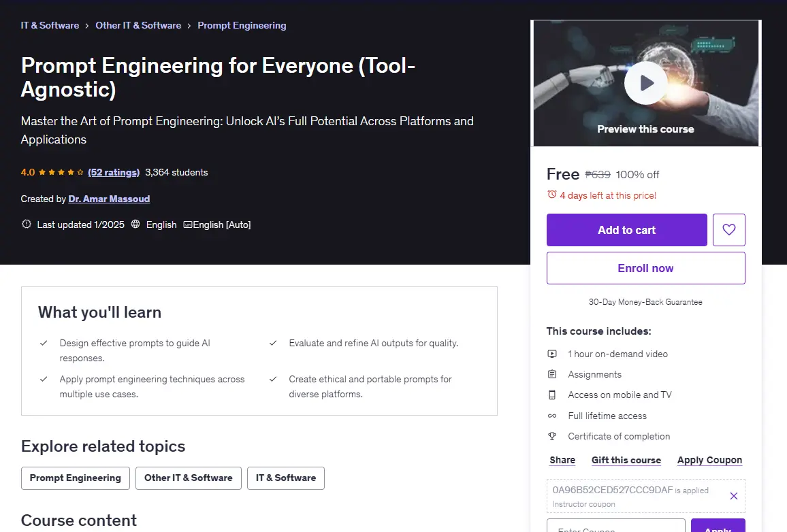The height and width of the screenshot is (532, 787).
Task: Click the alarm clock icon beside days left
Action: [x=551, y=195]
